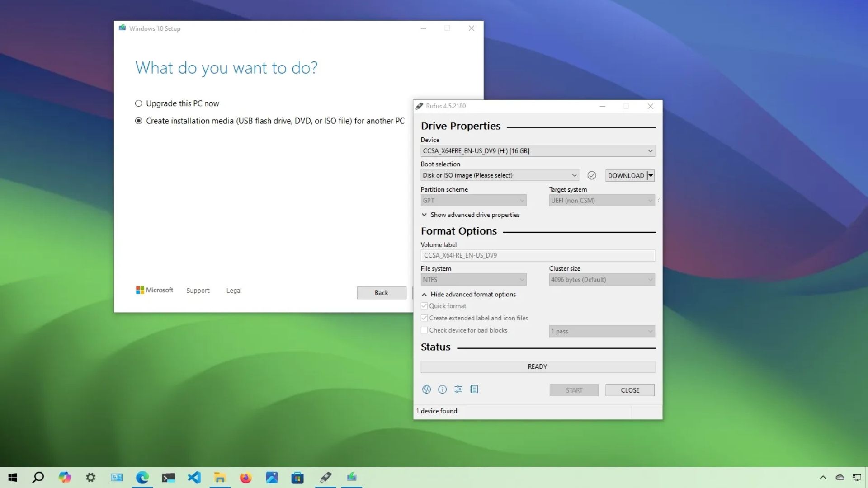
Task: Open the control panel style taskbar icon next to Settings
Action: [117, 478]
